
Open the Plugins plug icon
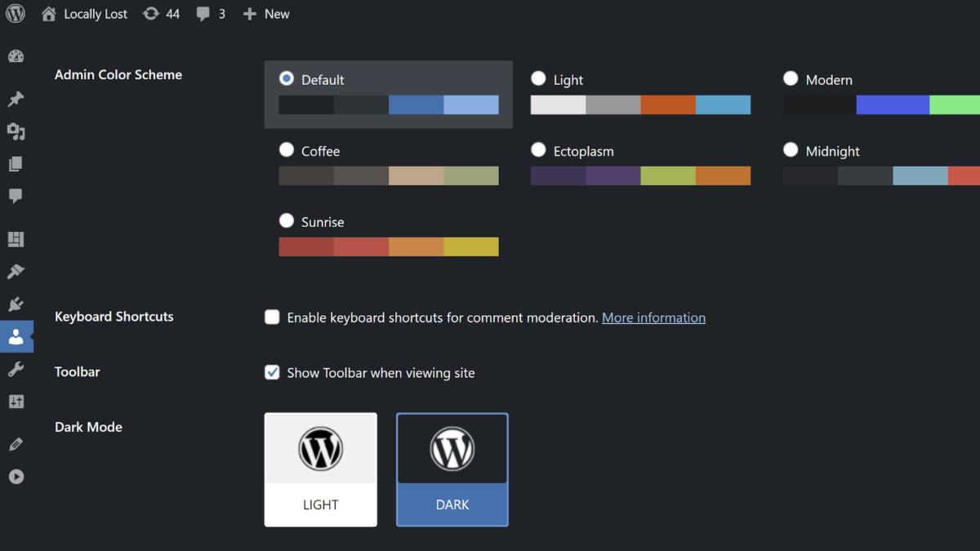(16, 304)
